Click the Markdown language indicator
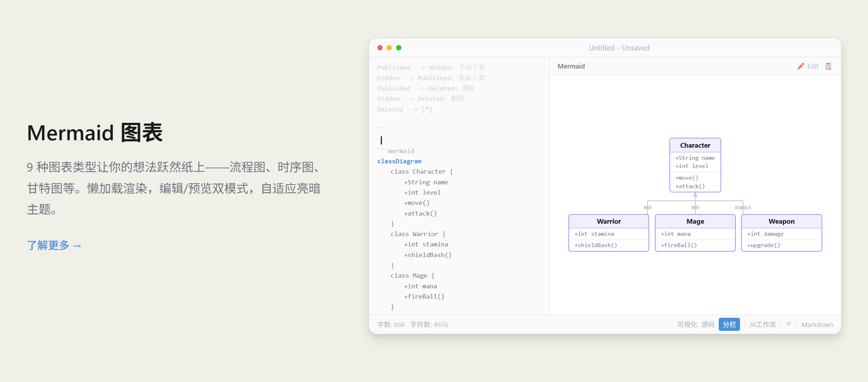 click(x=817, y=324)
